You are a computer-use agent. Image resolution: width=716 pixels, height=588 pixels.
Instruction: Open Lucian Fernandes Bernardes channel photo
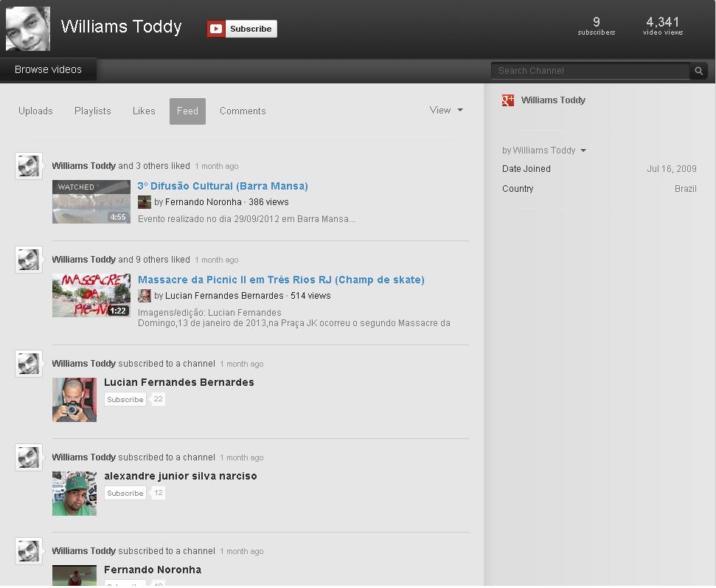(x=74, y=400)
